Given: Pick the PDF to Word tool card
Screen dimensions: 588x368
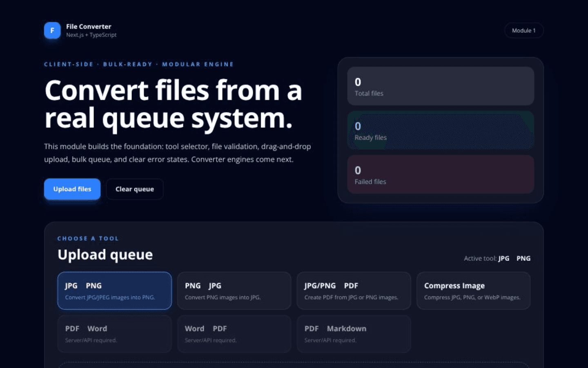Looking at the screenshot, I should tap(115, 334).
